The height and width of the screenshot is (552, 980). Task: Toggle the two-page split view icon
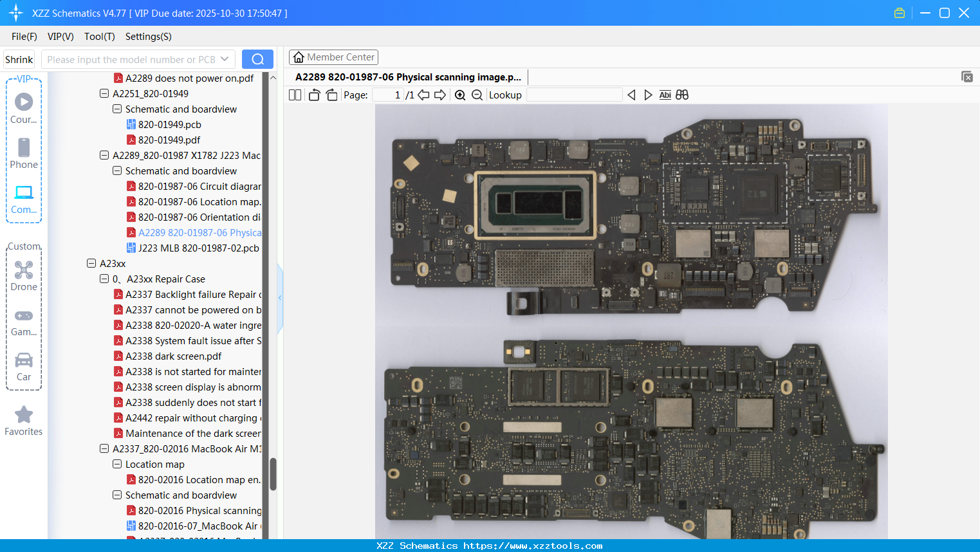coord(295,95)
